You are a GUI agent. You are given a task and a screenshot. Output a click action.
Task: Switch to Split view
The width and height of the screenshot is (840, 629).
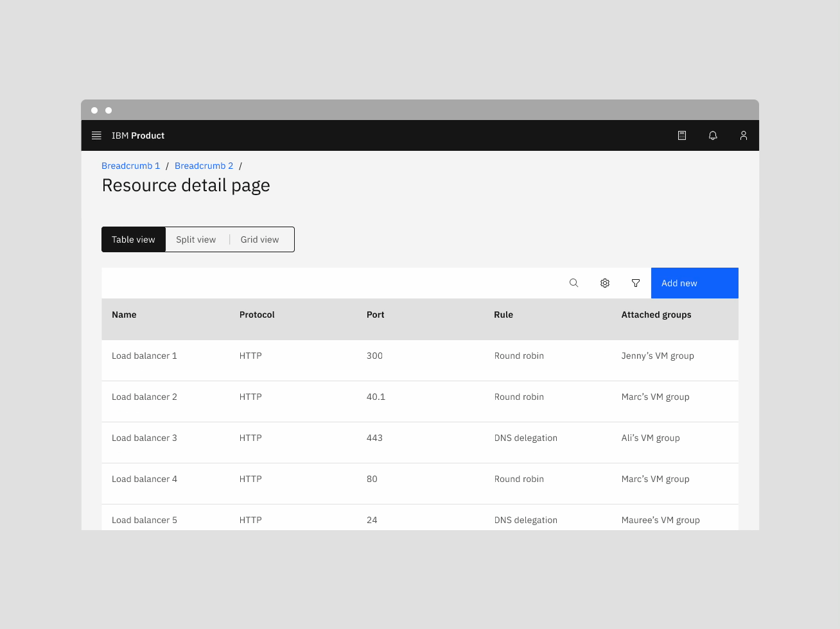click(x=196, y=239)
